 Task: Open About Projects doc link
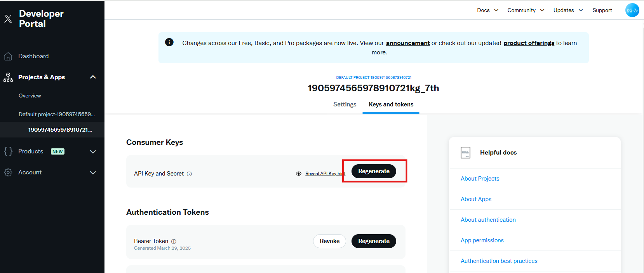tap(480, 179)
